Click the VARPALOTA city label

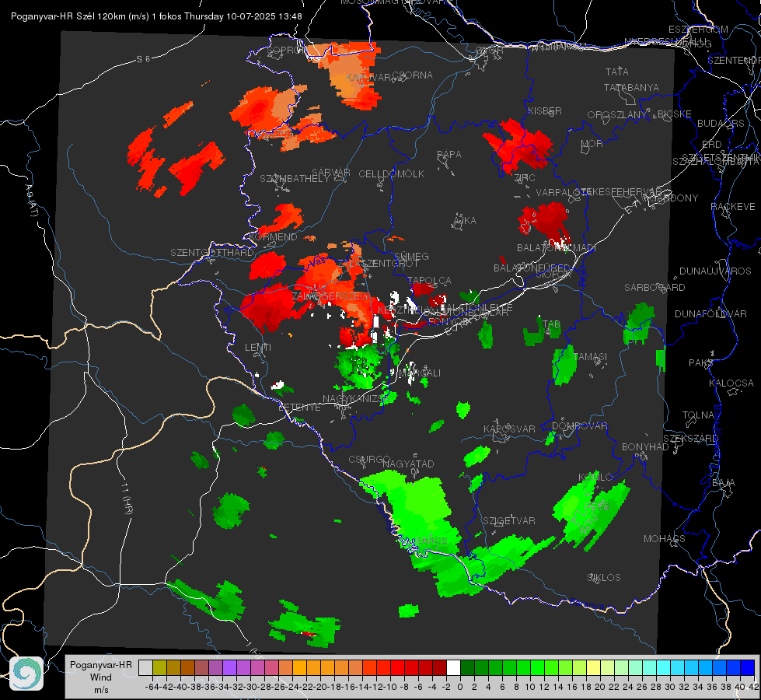pyautogui.click(x=563, y=192)
